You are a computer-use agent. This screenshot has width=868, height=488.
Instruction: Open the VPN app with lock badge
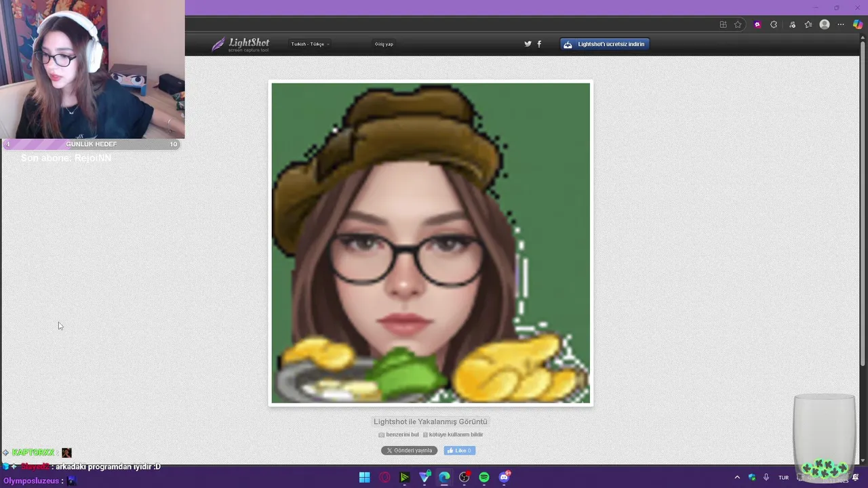tap(425, 477)
